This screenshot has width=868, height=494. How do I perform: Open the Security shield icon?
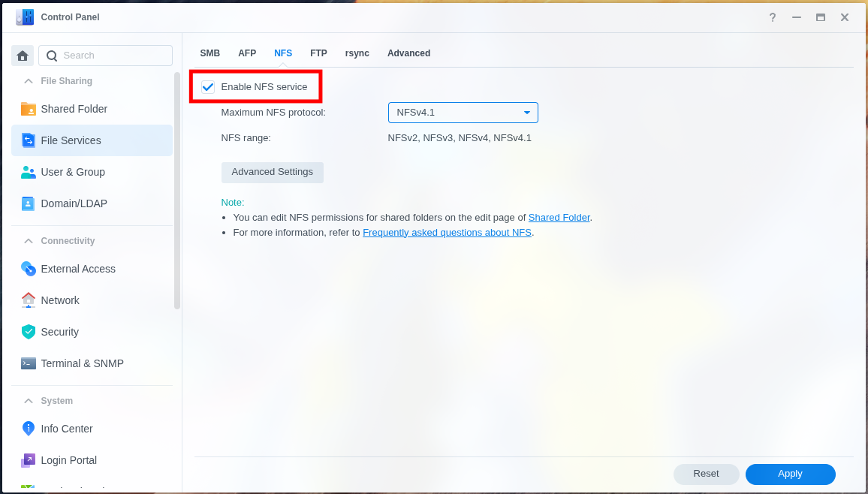pos(29,332)
